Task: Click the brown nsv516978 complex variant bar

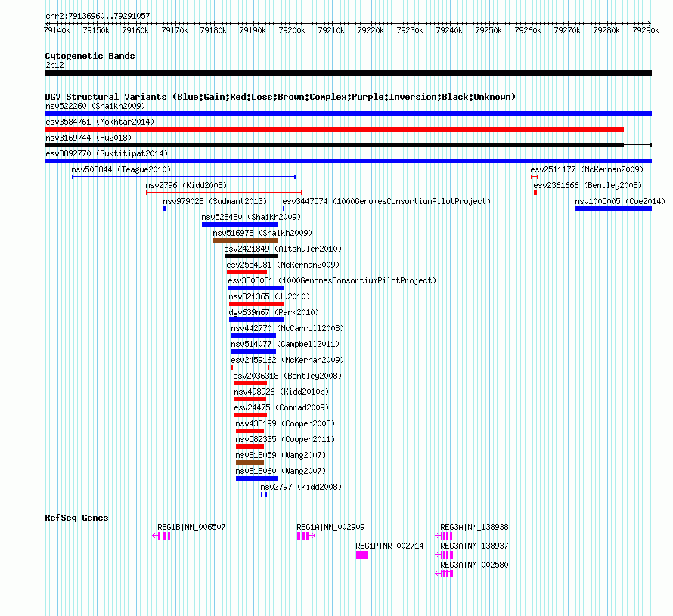Action: coord(246,240)
